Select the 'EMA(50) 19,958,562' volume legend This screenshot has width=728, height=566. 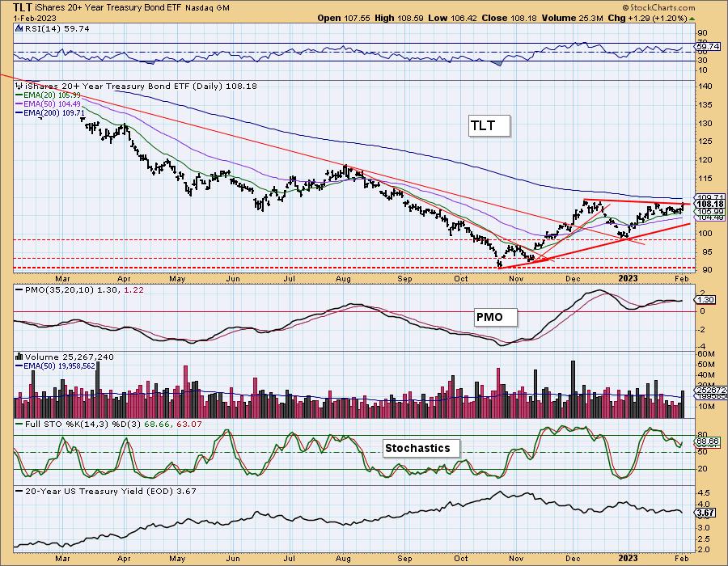pos(55,366)
